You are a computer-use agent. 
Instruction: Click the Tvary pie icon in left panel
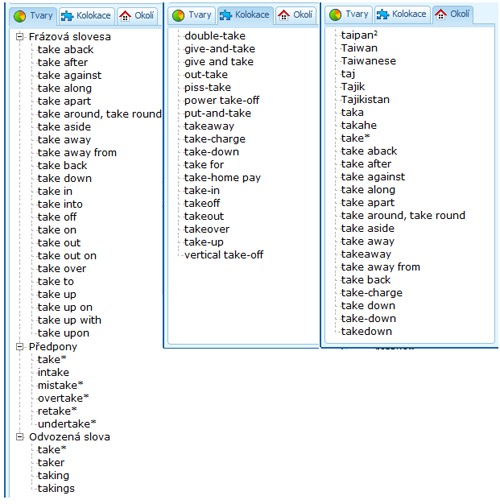[20, 16]
